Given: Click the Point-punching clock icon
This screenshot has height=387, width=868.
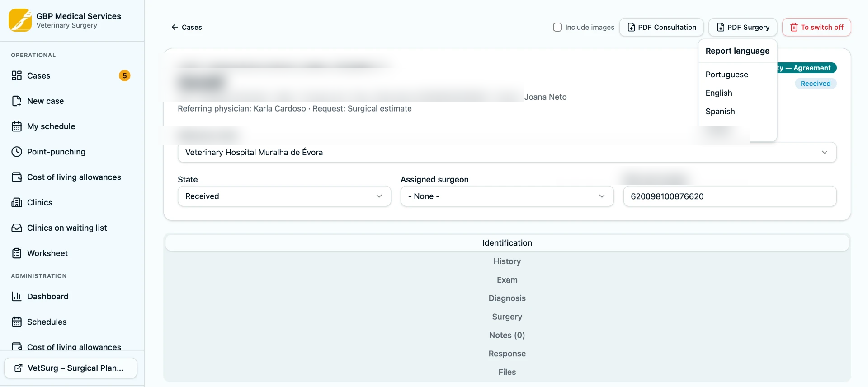Looking at the screenshot, I should coord(17,152).
